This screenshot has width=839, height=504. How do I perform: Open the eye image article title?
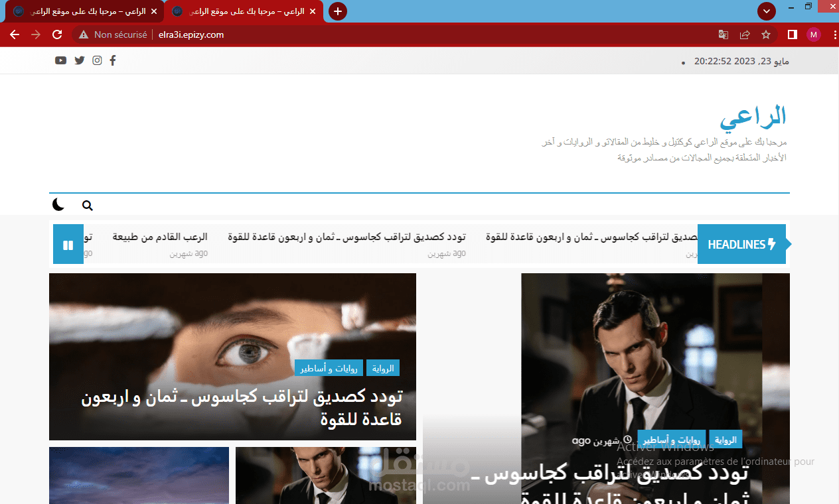pyautogui.click(x=242, y=408)
